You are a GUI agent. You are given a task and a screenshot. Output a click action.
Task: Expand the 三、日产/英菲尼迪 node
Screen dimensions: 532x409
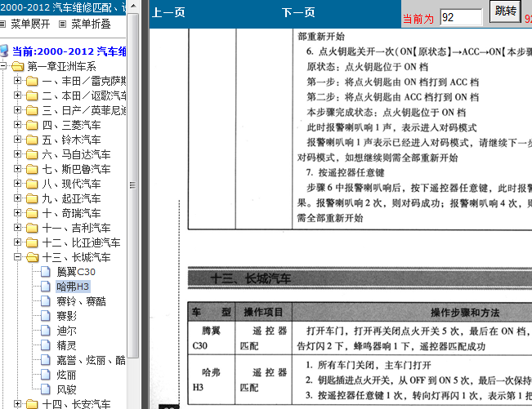[x=17, y=109]
